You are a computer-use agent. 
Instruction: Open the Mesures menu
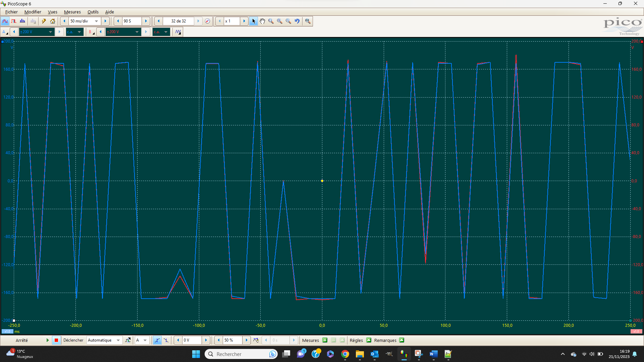click(72, 12)
